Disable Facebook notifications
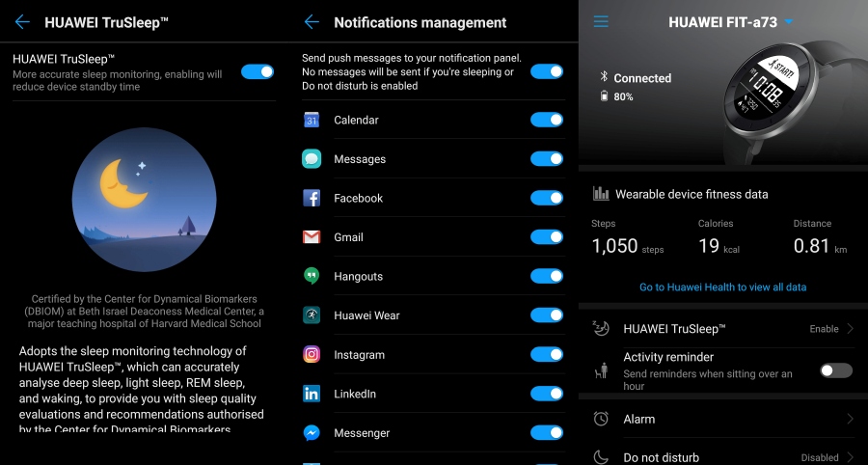Screen dimensions: 868x465 (547, 198)
